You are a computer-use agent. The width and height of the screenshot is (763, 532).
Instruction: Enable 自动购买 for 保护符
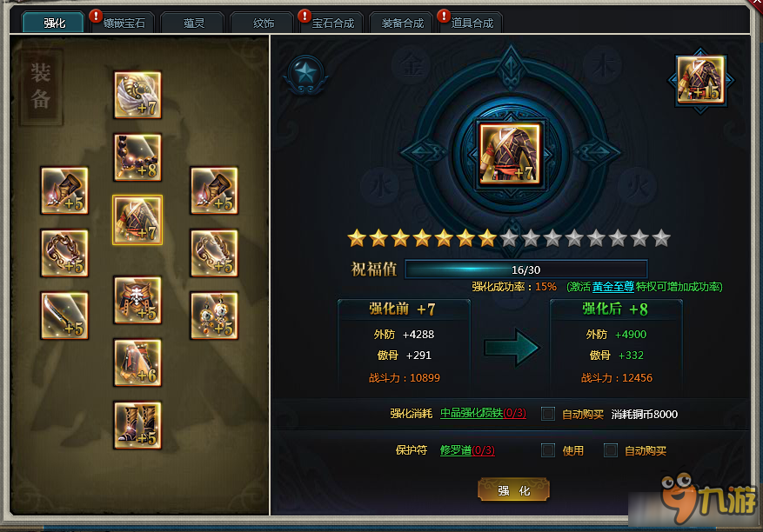tap(610, 450)
